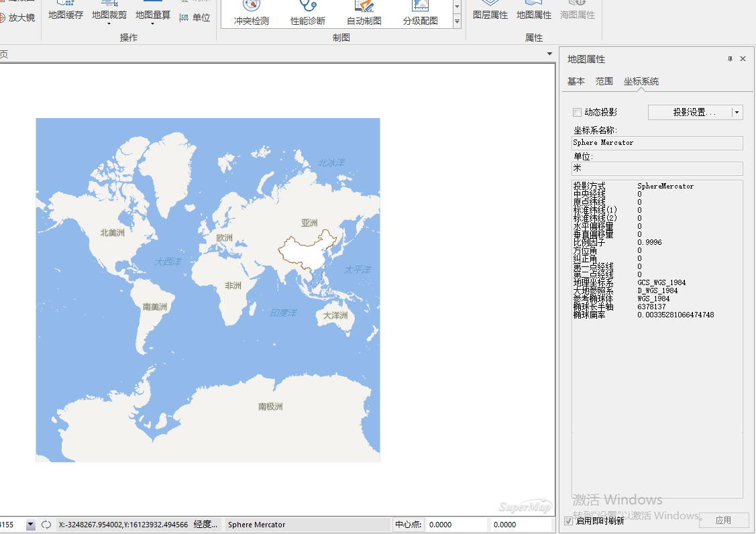
Task: Click the 南极洲 label on the map
Action: coord(270,407)
